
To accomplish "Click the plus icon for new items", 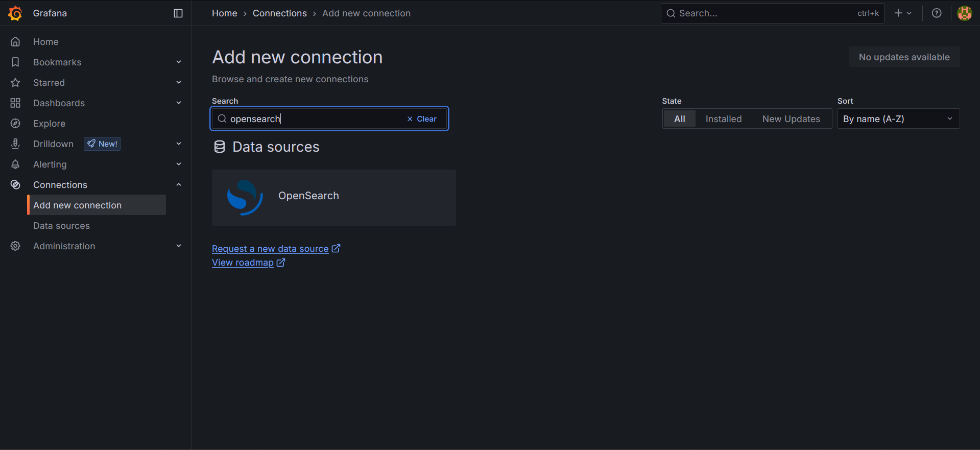I will (x=898, y=13).
